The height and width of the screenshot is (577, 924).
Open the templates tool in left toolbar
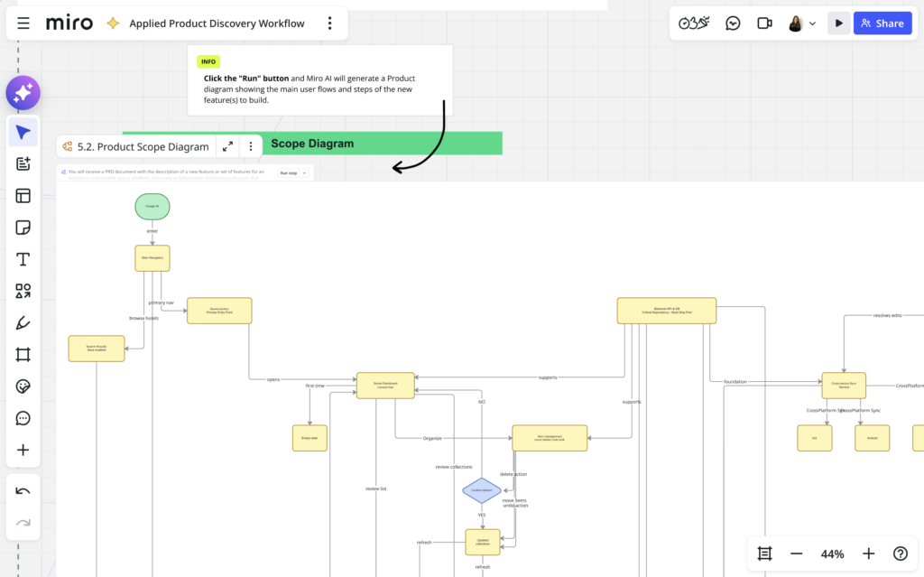(x=23, y=164)
